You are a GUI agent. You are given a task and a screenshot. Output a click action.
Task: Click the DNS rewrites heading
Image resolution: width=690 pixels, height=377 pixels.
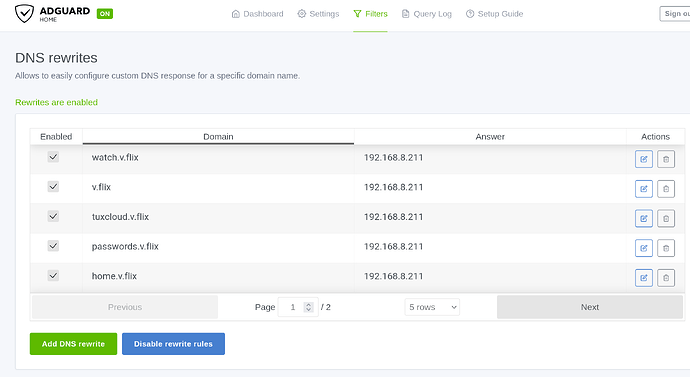coord(56,58)
